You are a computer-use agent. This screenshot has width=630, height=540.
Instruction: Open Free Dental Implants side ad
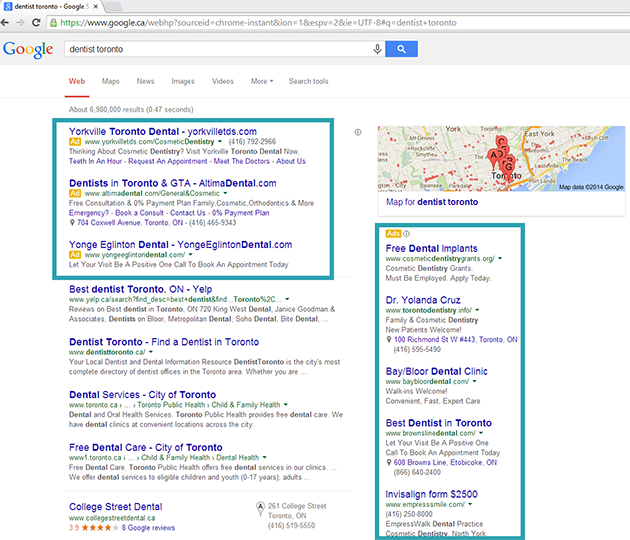pos(432,248)
